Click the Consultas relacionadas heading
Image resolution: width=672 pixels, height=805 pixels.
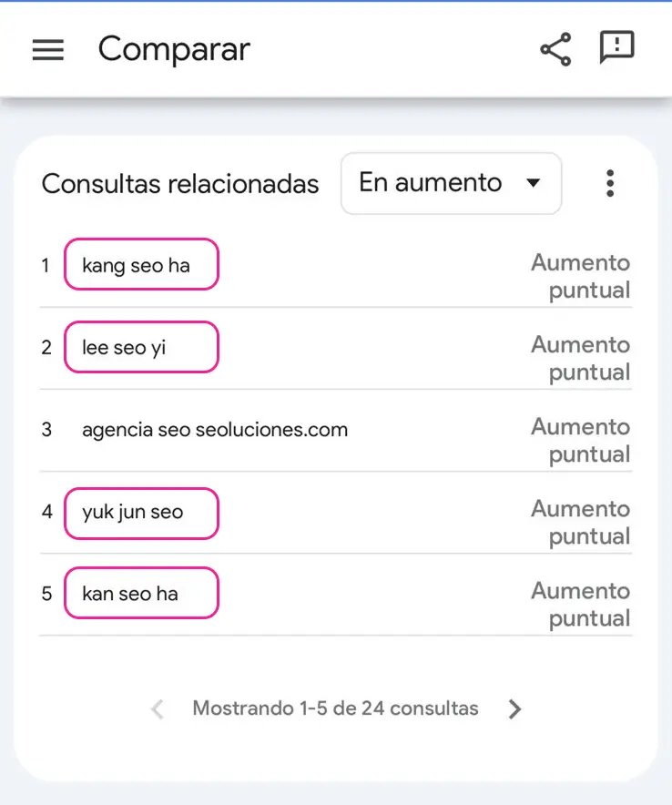tap(180, 184)
